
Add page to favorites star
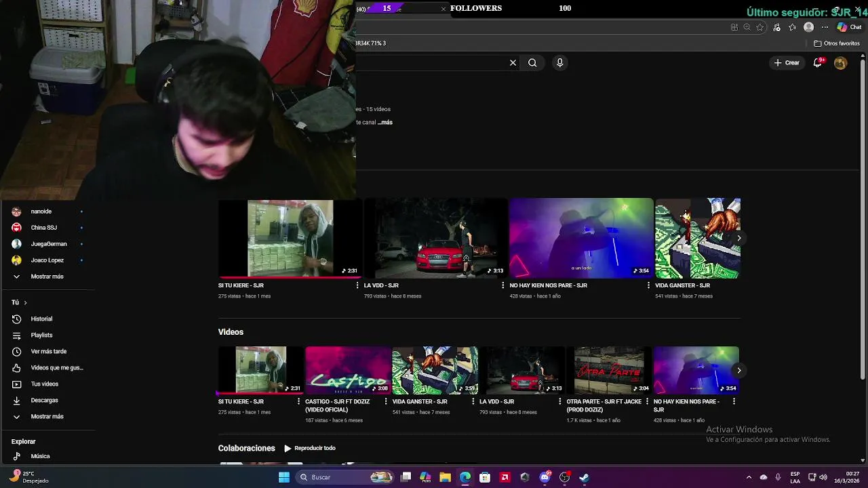pyautogui.click(x=760, y=27)
